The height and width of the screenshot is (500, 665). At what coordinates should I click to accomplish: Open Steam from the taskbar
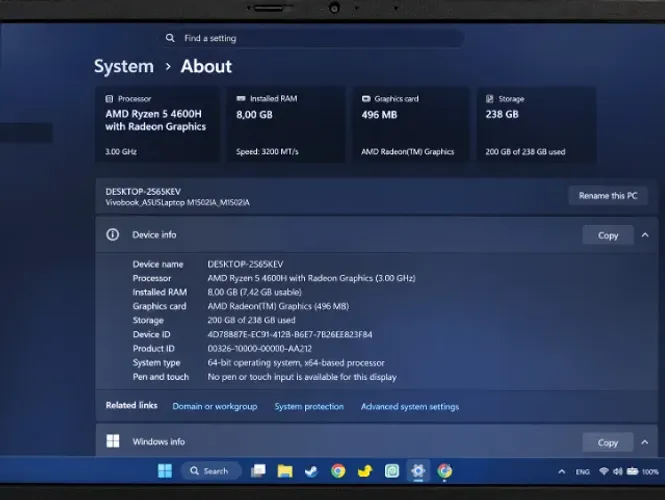click(x=312, y=471)
